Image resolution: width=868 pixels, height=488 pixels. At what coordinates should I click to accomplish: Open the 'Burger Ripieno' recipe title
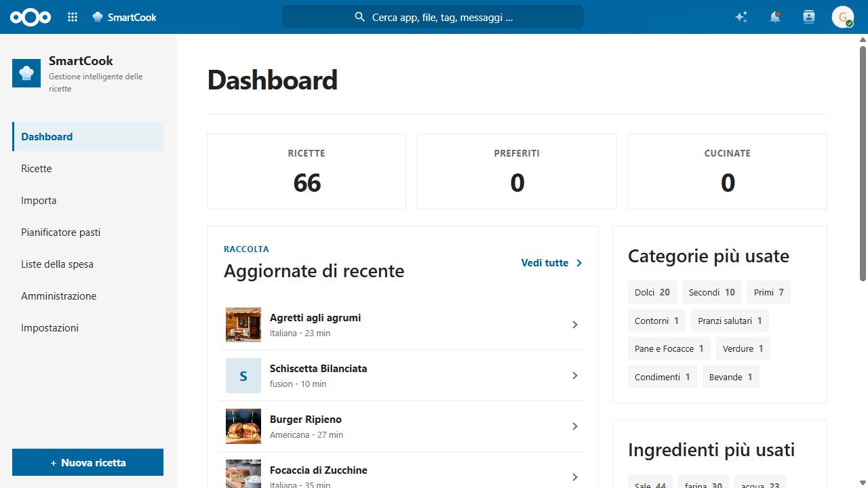[306, 420]
